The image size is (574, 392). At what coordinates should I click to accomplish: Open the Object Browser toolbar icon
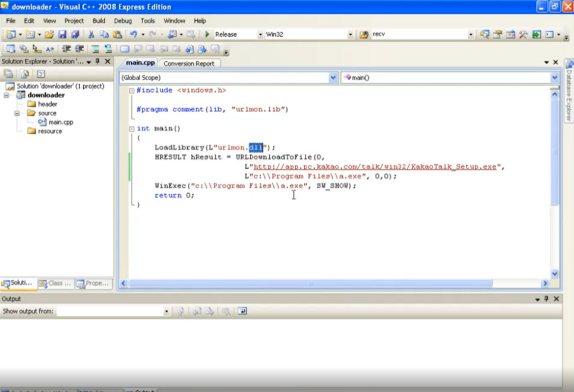510,34
